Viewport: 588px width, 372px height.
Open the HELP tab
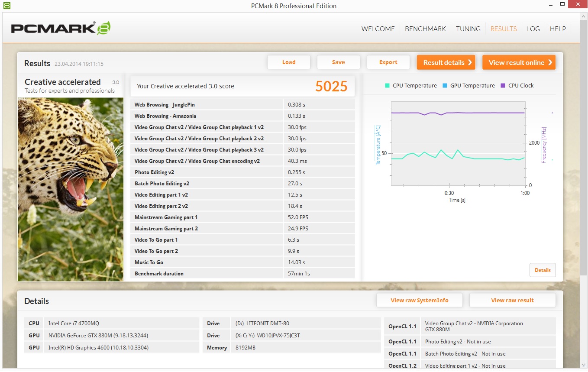coord(558,29)
